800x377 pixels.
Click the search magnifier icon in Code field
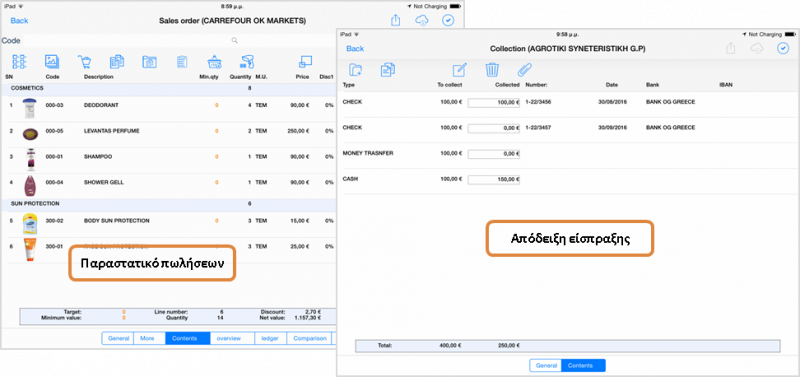(234, 40)
